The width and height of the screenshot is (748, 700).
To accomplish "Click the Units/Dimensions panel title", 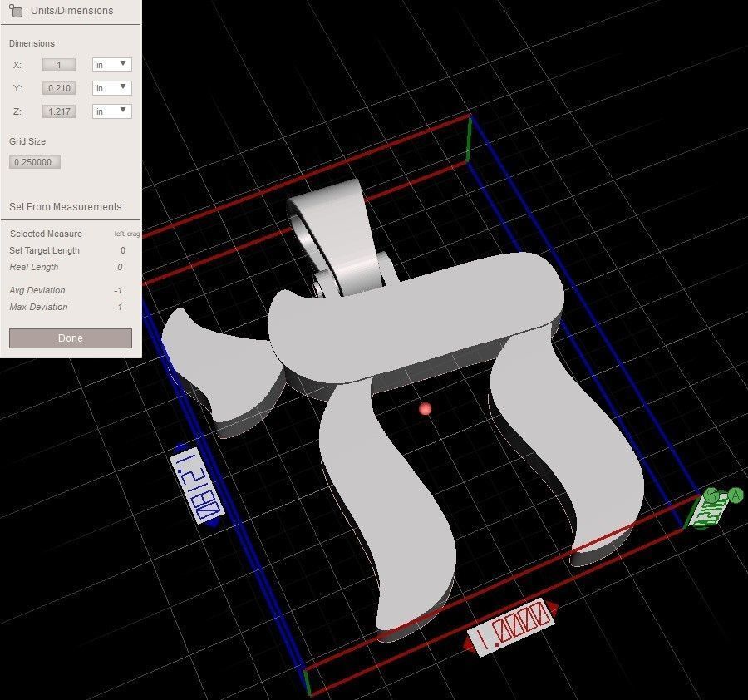I will pyautogui.click(x=71, y=11).
